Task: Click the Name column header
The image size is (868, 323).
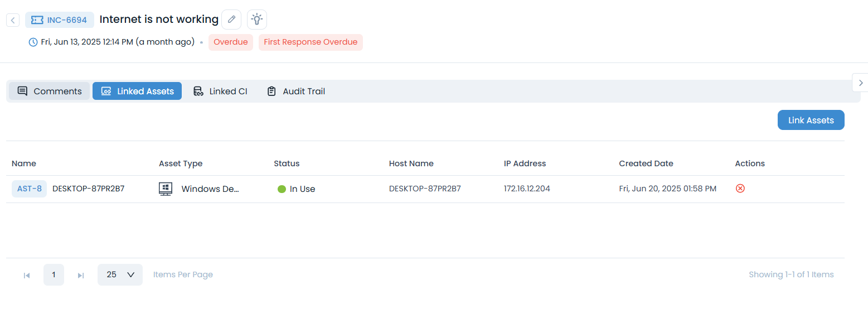Action: (x=24, y=163)
